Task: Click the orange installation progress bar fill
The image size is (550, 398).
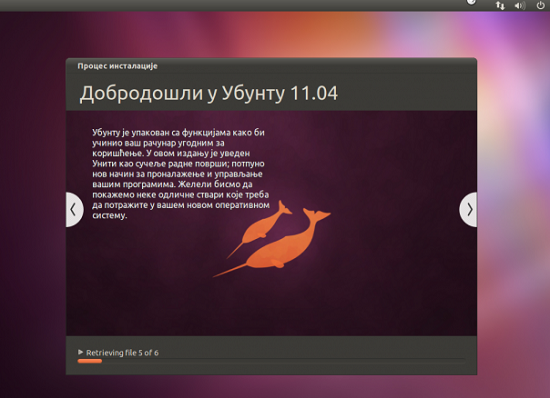Action: click(90, 361)
